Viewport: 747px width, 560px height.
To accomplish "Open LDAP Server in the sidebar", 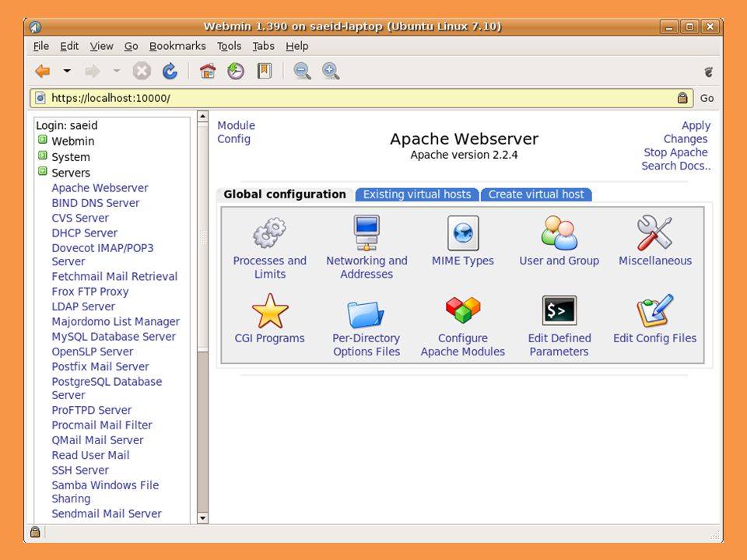I will coord(83,306).
